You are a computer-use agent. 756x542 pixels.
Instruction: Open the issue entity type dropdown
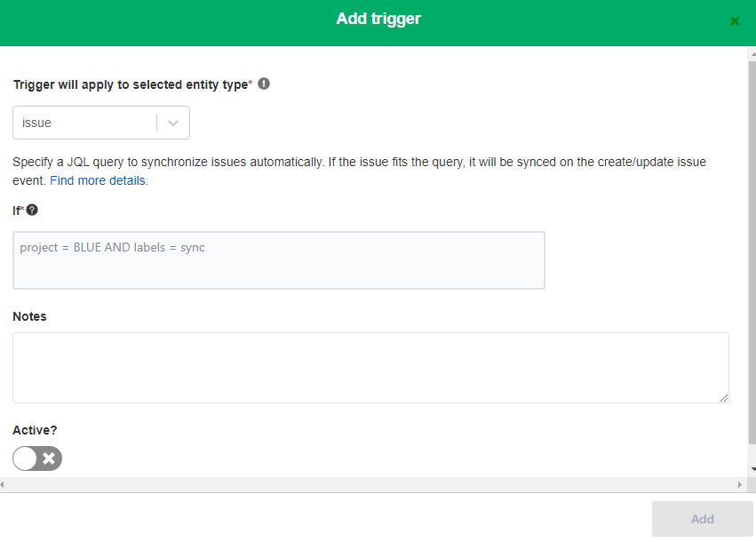click(x=101, y=123)
